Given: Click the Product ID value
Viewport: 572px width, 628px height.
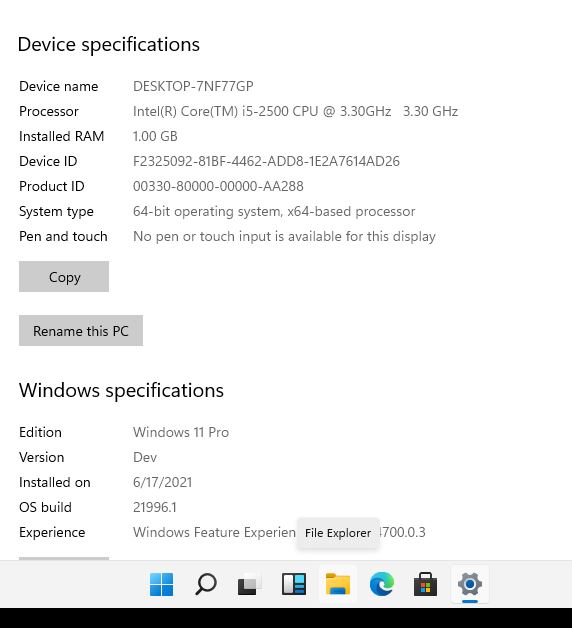Looking at the screenshot, I should click(x=218, y=186).
